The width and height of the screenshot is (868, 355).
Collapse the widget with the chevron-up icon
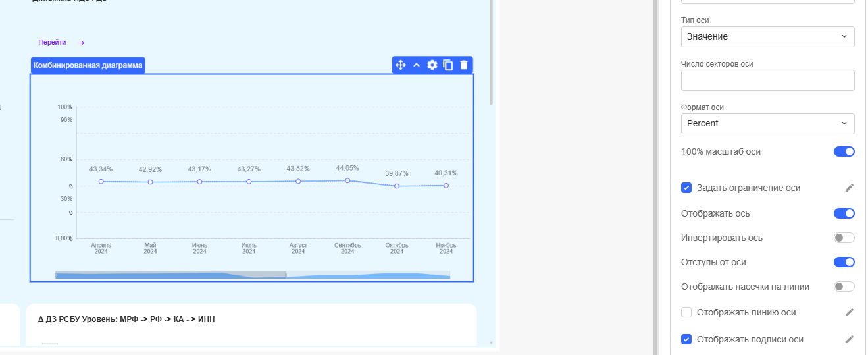(416, 65)
